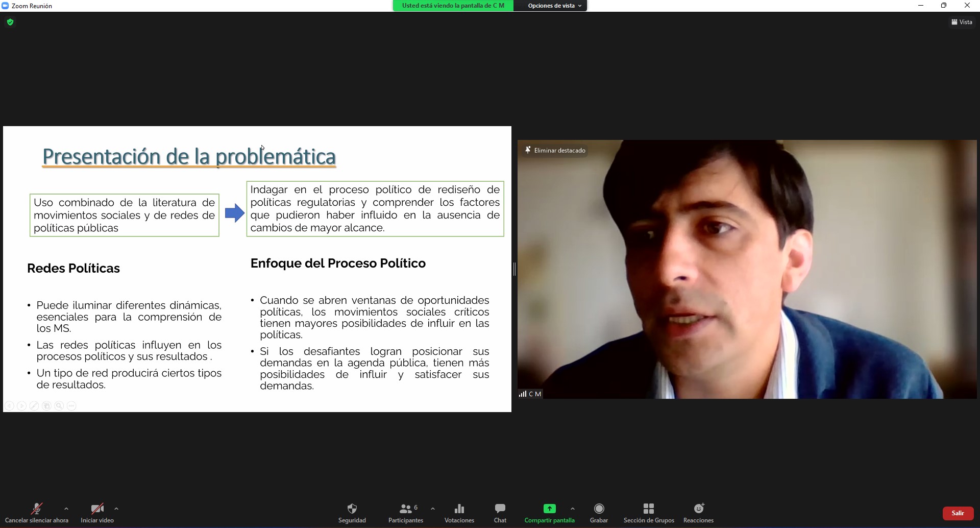Open more slideshow options ellipsis icon
Image resolution: width=980 pixels, height=528 pixels.
(x=71, y=406)
